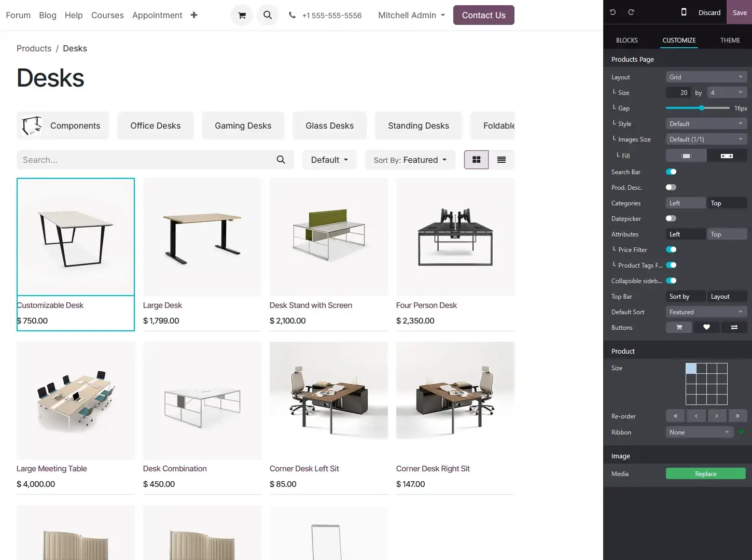The image size is (752, 560).
Task: Click Discard in the editor
Action: pyautogui.click(x=709, y=12)
